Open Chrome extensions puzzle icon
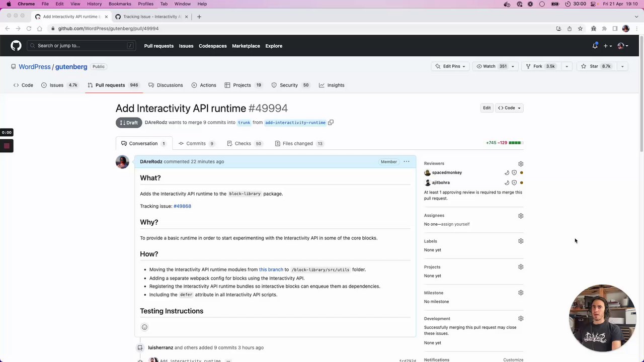644x362 pixels. tap(604, 29)
